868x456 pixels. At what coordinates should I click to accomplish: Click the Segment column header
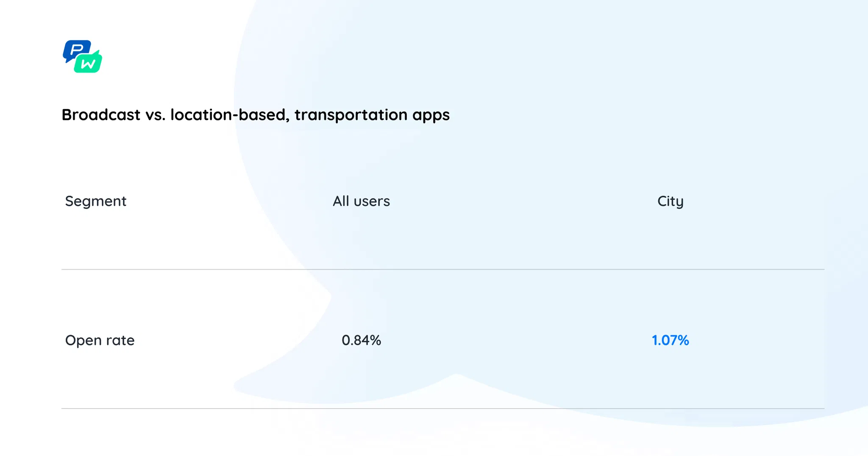(x=96, y=201)
